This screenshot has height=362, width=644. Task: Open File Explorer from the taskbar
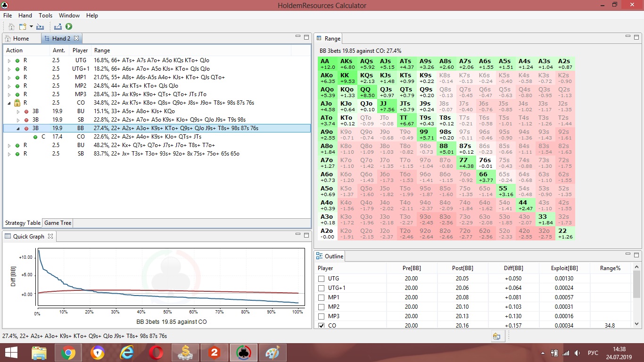pyautogui.click(x=39, y=353)
